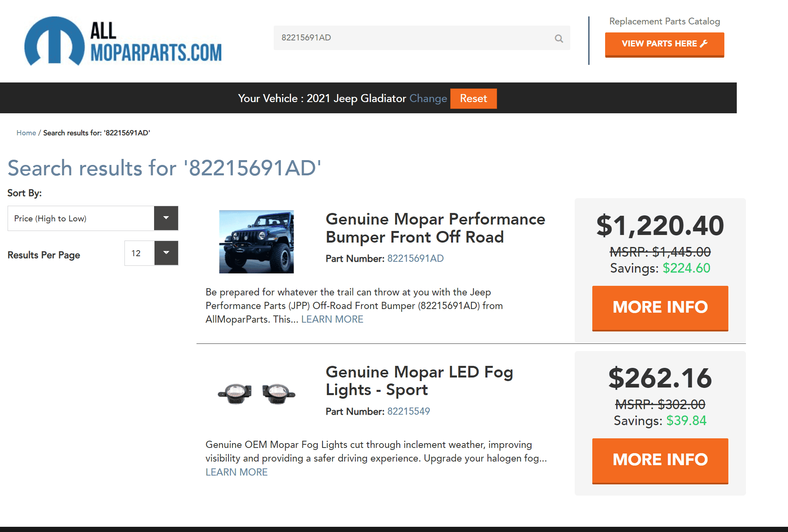Open Genuine Mopar LED Fog Lights title

419,381
